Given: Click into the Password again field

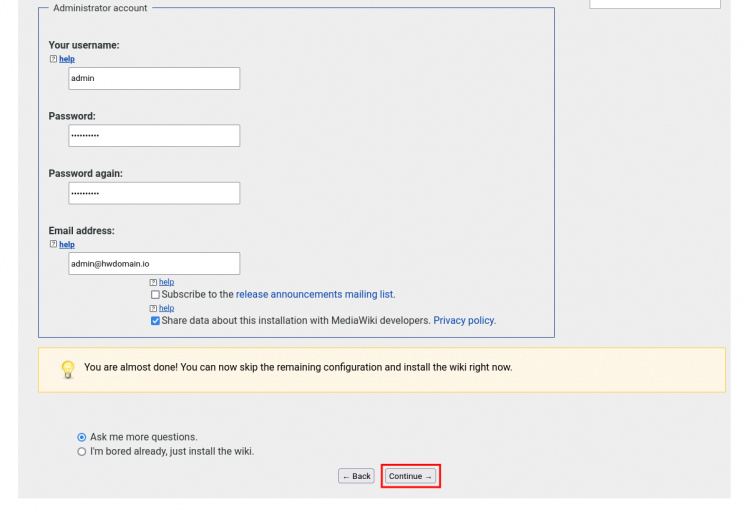Looking at the screenshot, I should 154,193.
